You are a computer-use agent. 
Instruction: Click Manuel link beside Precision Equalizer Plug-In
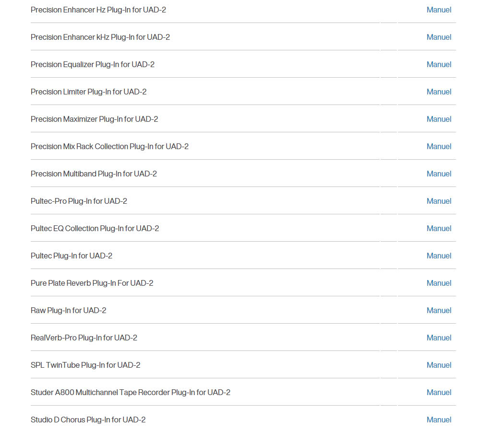[x=439, y=64]
